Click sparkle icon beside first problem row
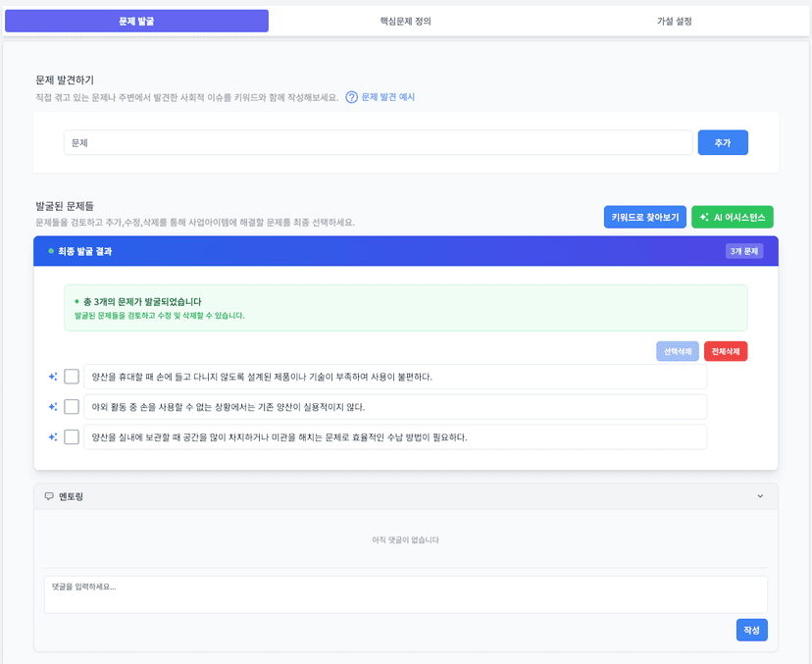This screenshot has width=812, height=664. [53, 377]
